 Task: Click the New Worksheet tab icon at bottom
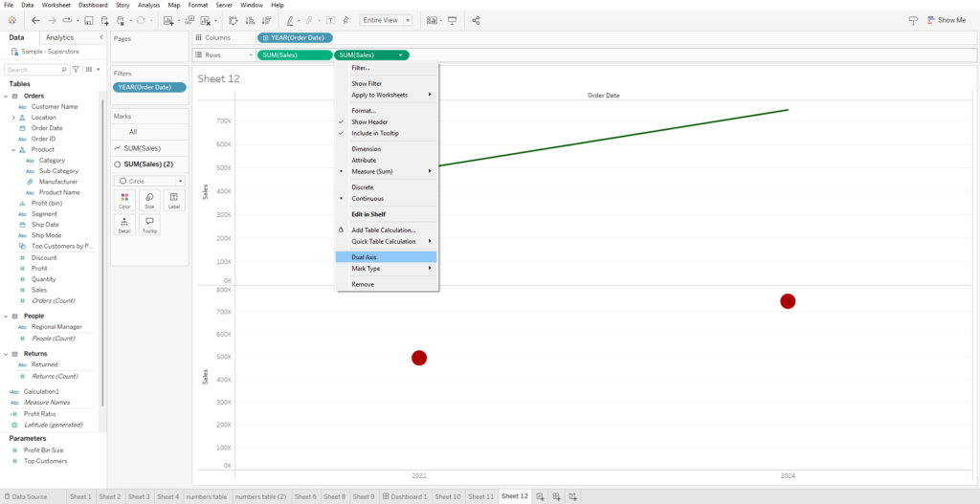click(540, 496)
